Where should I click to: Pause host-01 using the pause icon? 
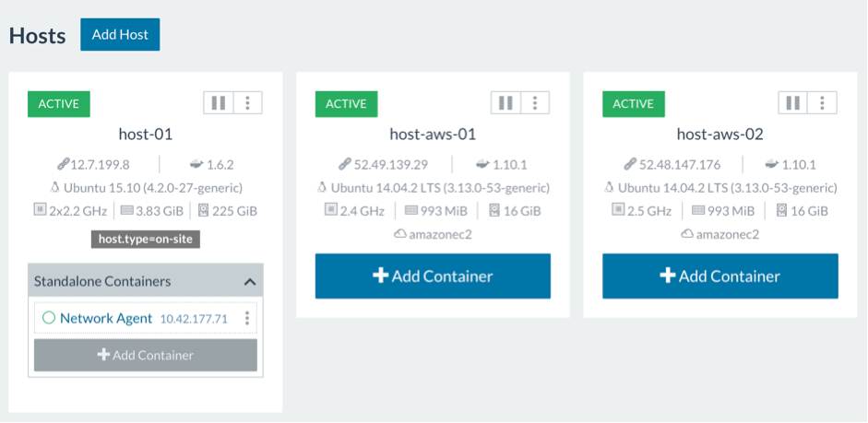tap(219, 103)
